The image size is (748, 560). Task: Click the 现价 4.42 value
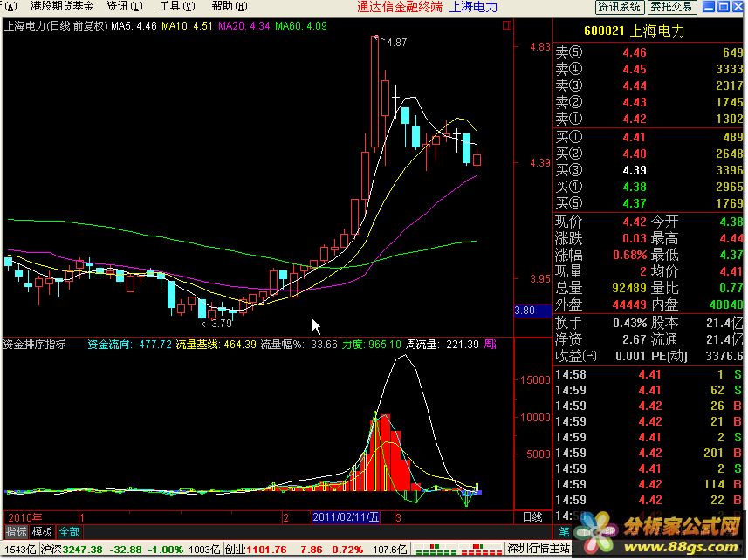635,222
